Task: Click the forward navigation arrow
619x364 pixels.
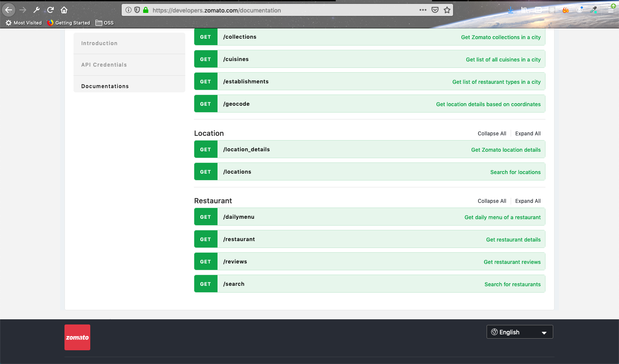Action: click(23, 10)
